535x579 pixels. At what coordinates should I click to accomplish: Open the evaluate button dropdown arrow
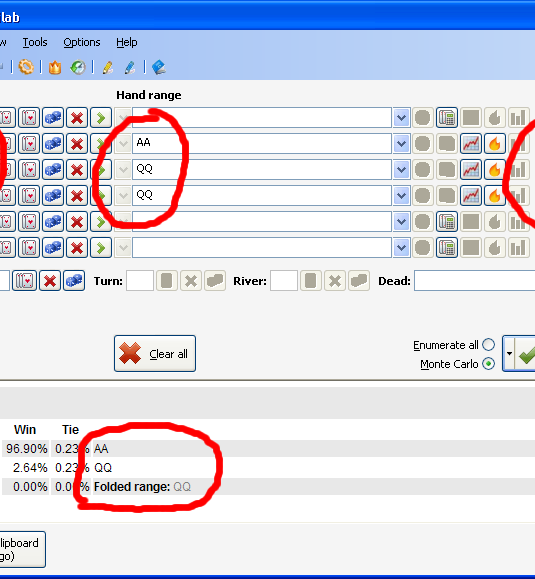pyautogui.click(x=509, y=353)
